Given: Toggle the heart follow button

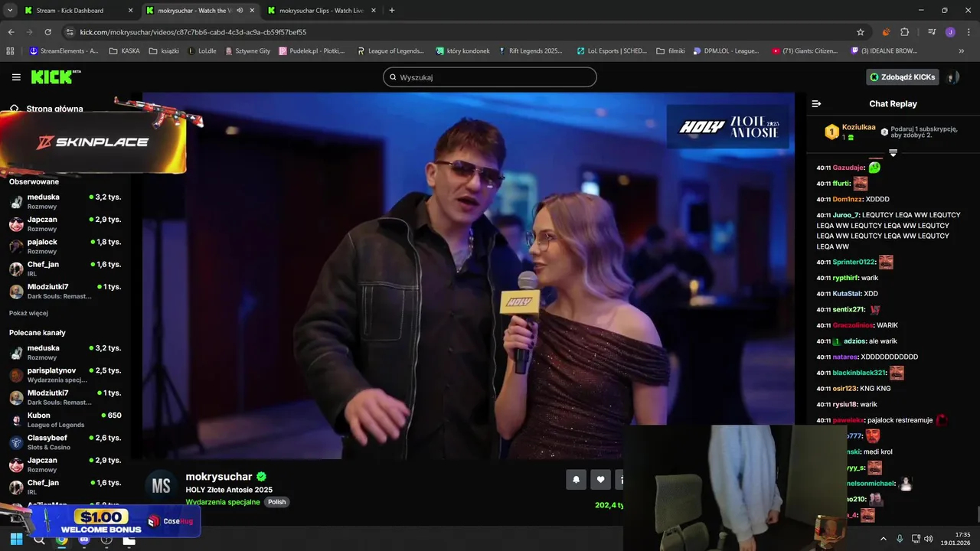Looking at the screenshot, I should pos(600,480).
